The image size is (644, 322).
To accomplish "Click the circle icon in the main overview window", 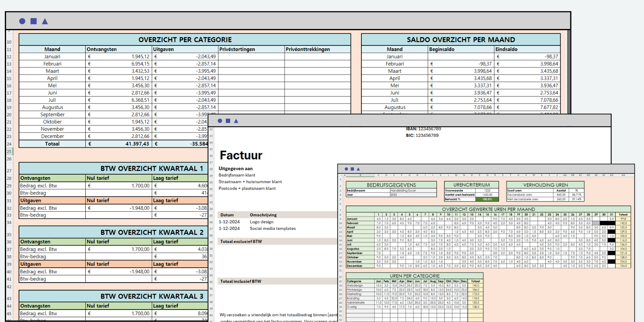I will click(22, 21).
